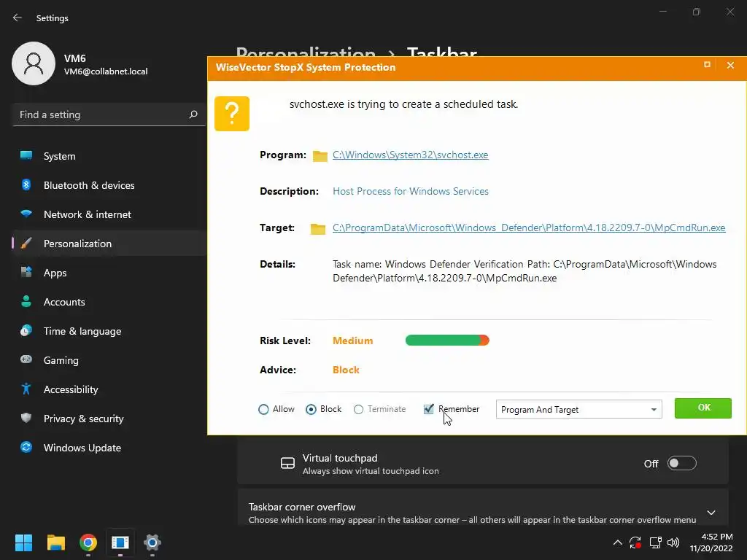Click the back arrow in Settings
This screenshot has height=560, width=747.
[18, 17]
